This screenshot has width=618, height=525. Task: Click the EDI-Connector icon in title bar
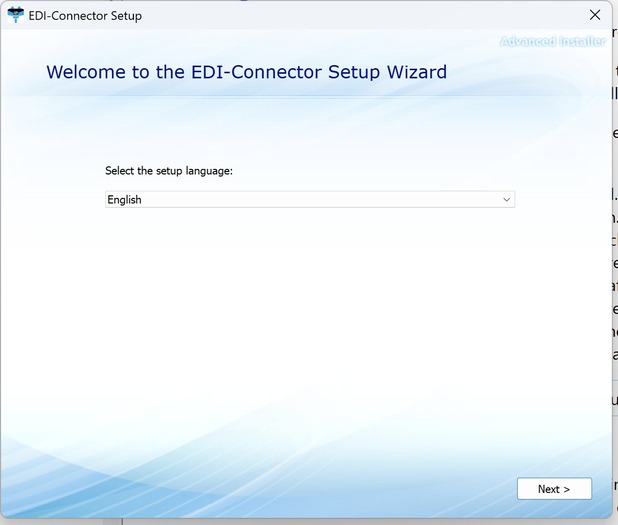tap(15, 15)
